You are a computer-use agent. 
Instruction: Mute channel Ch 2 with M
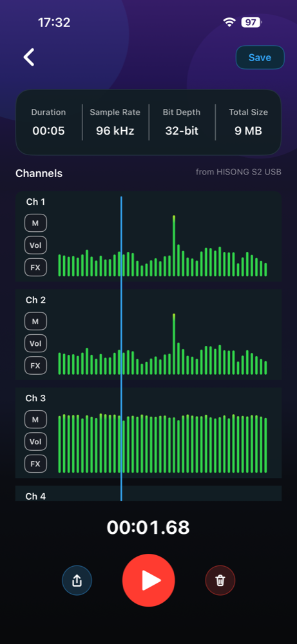click(x=35, y=321)
